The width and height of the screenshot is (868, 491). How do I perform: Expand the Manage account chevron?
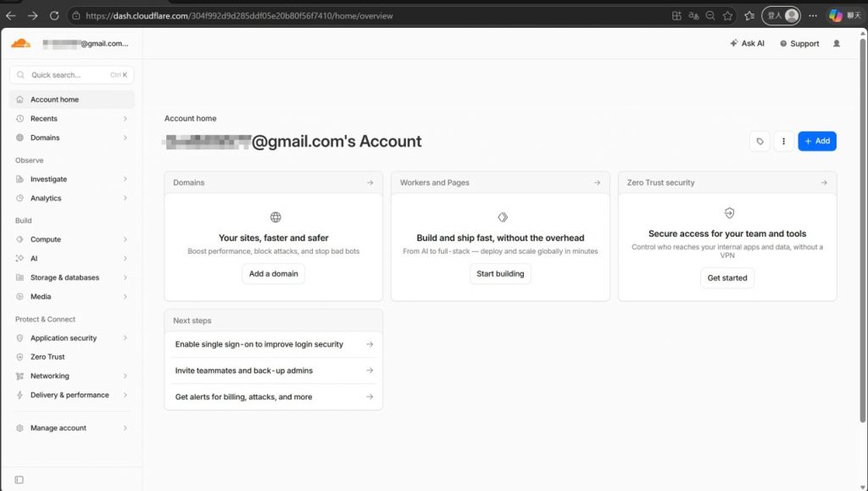coord(125,428)
